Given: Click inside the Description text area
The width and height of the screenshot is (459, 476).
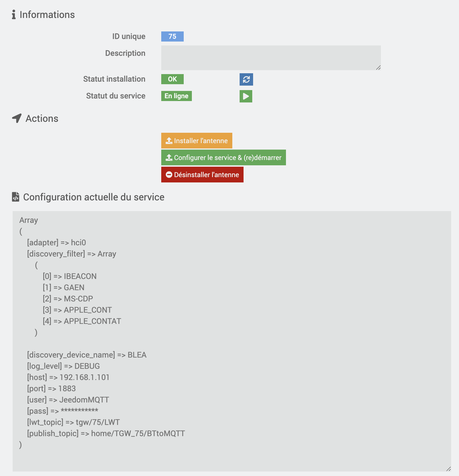Looking at the screenshot, I should click(x=271, y=58).
